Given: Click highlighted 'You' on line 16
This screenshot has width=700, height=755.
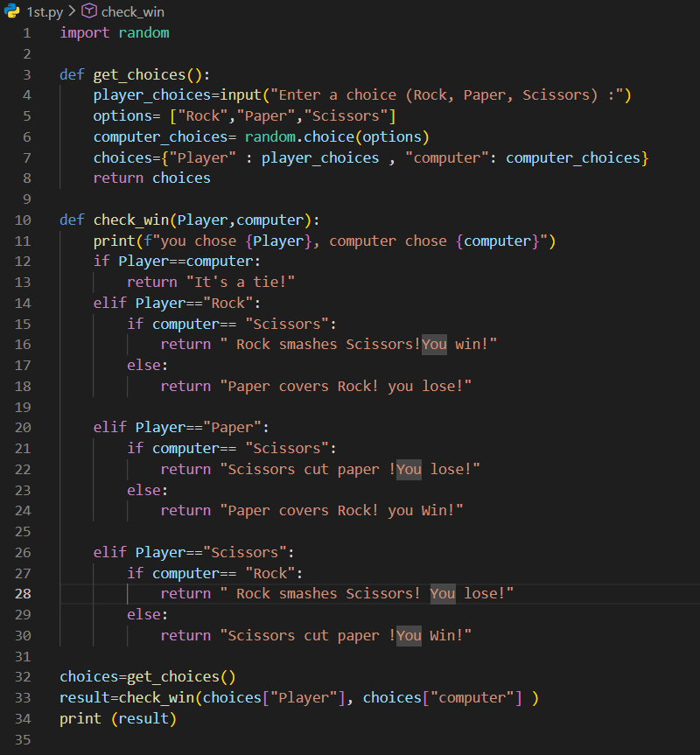Looking at the screenshot, I should pyautogui.click(x=434, y=345).
